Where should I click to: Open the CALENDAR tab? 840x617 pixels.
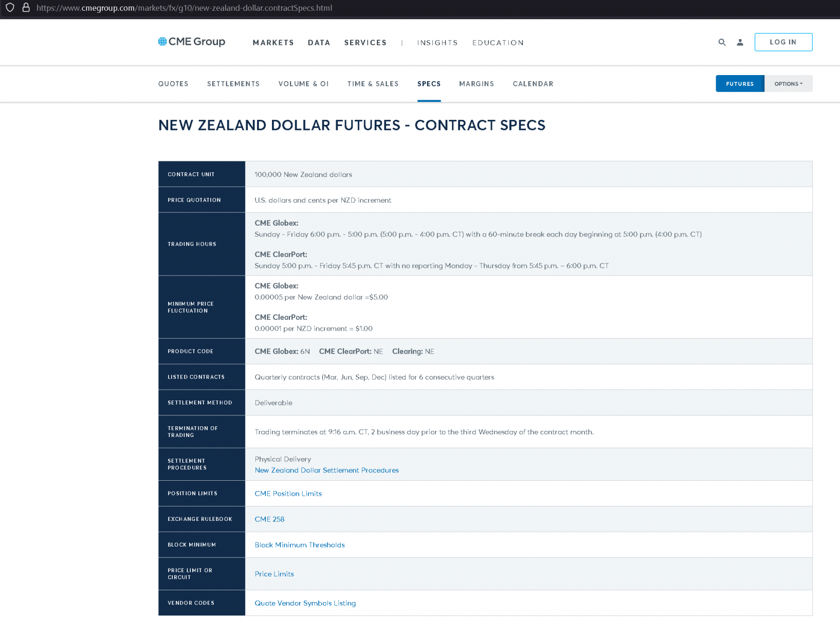coord(533,83)
